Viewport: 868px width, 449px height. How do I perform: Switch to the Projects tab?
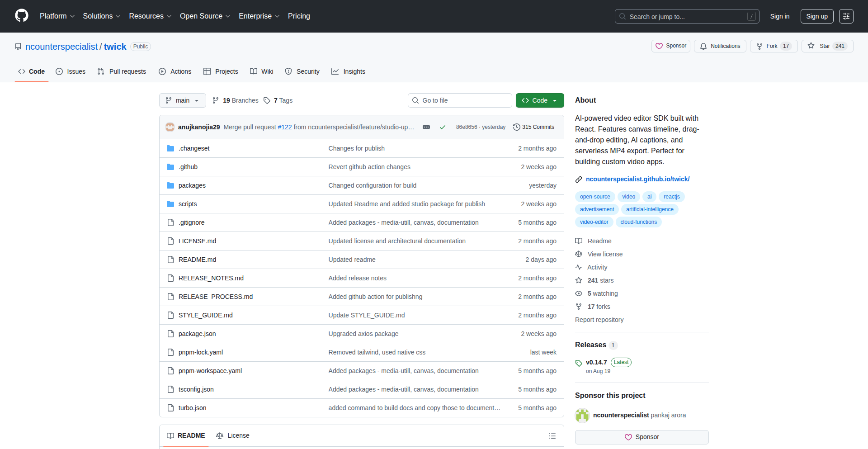coord(221,71)
